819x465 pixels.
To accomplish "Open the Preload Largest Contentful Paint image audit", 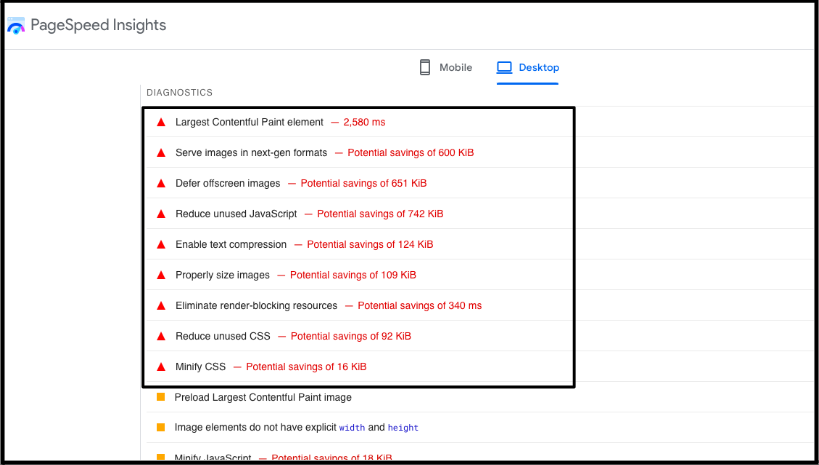I will [263, 397].
